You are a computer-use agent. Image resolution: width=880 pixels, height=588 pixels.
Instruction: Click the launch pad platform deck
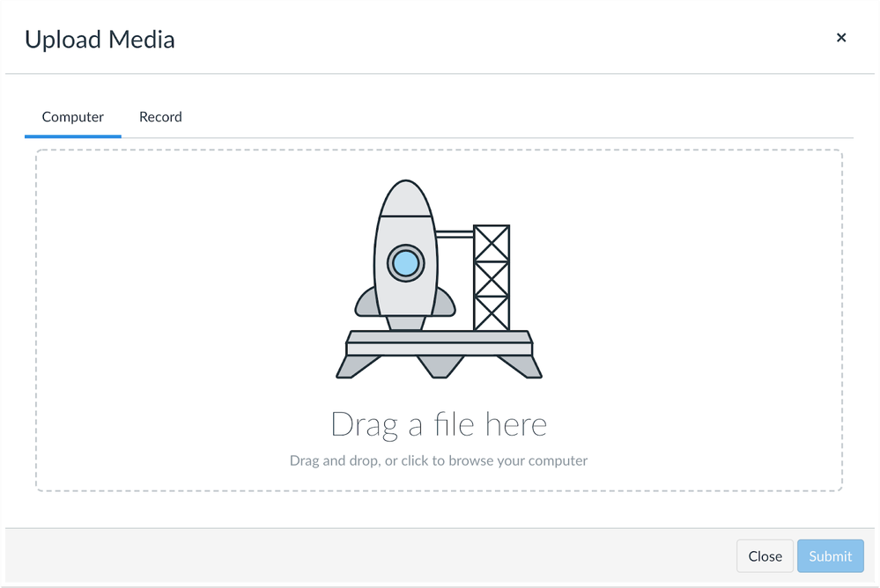tap(439, 343)
